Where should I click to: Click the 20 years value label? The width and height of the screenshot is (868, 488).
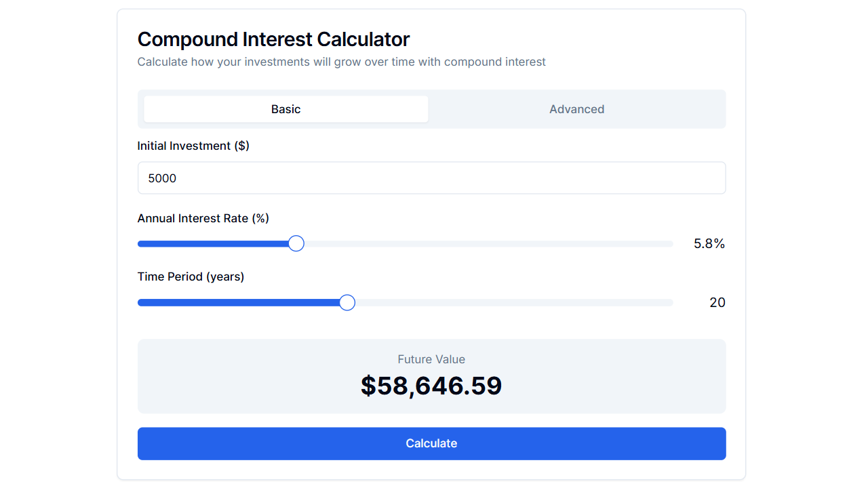tap(717, 302)
